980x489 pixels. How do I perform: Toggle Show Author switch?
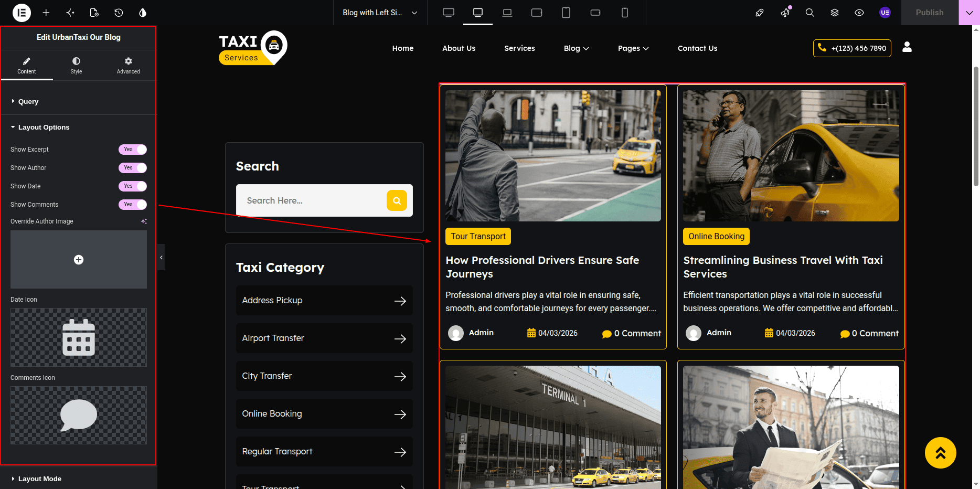click(x=133, y=168)
